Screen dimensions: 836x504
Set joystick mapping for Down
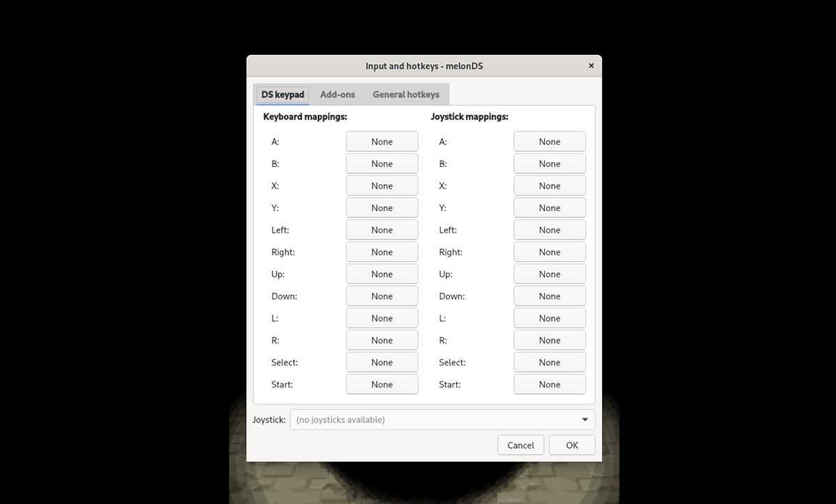[x=550, y=296]
